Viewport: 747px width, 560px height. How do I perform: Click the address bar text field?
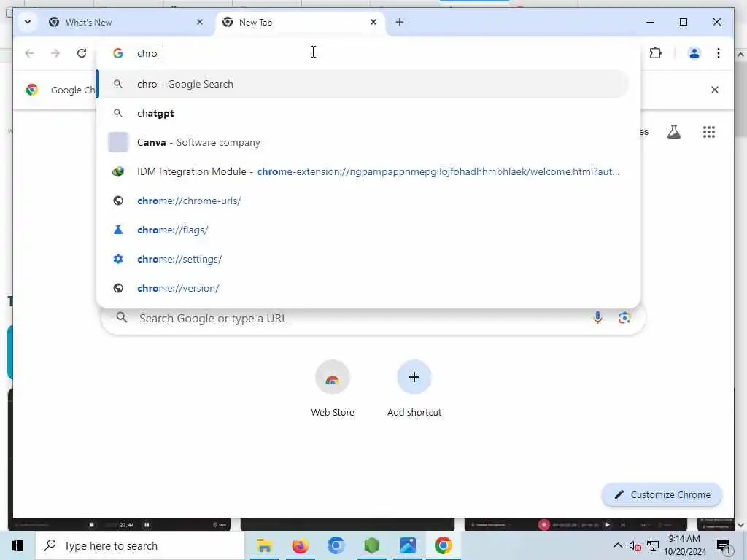[x=367, y=52]
